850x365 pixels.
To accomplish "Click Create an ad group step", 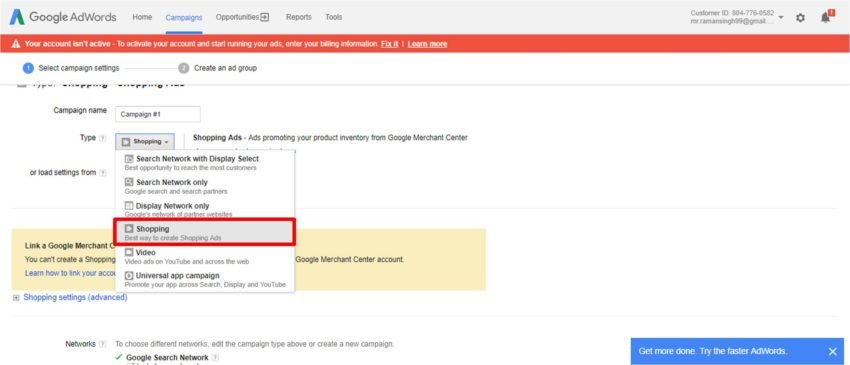I will pos(226,68).
